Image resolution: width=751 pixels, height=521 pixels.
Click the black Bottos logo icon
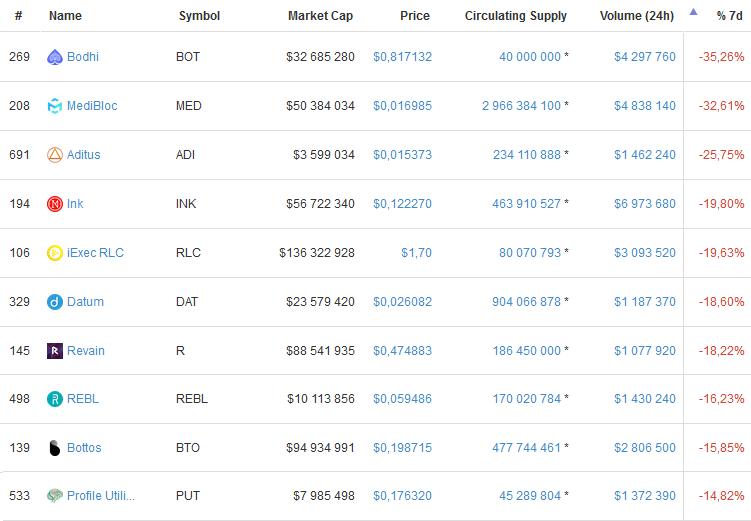coord(55,448)
